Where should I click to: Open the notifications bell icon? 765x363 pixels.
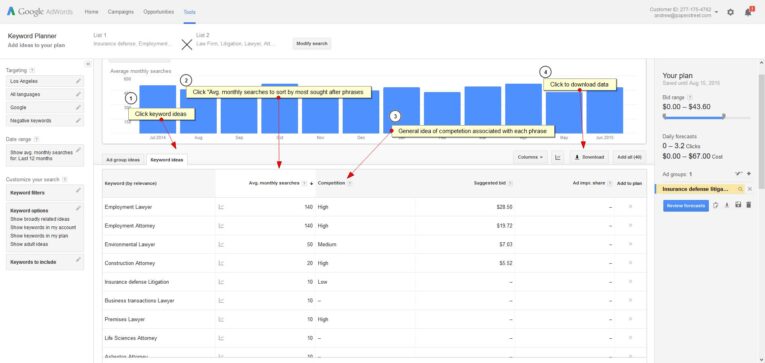[x=748, y=12]
